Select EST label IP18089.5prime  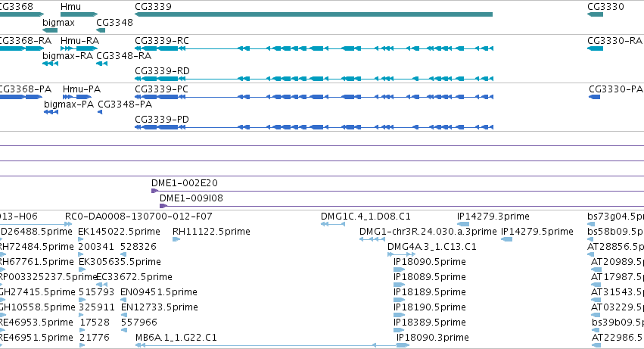coord(430,277)
